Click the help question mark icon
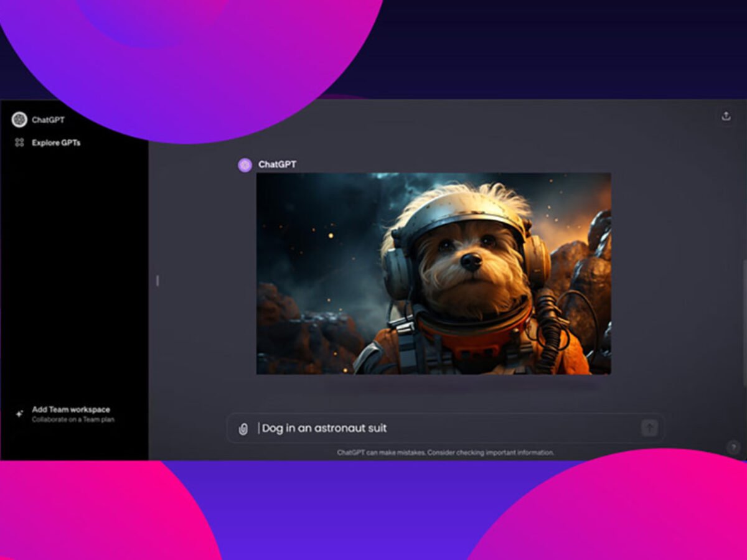 coord(733,447)
